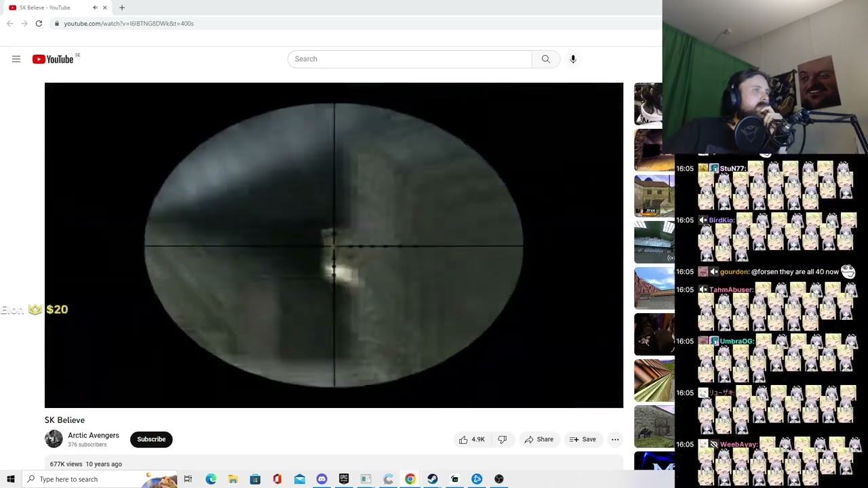Image resolution: width=868 pixels, height=488 pixels.
Task: Reload the YouTube page
Action: click(39, 23)
